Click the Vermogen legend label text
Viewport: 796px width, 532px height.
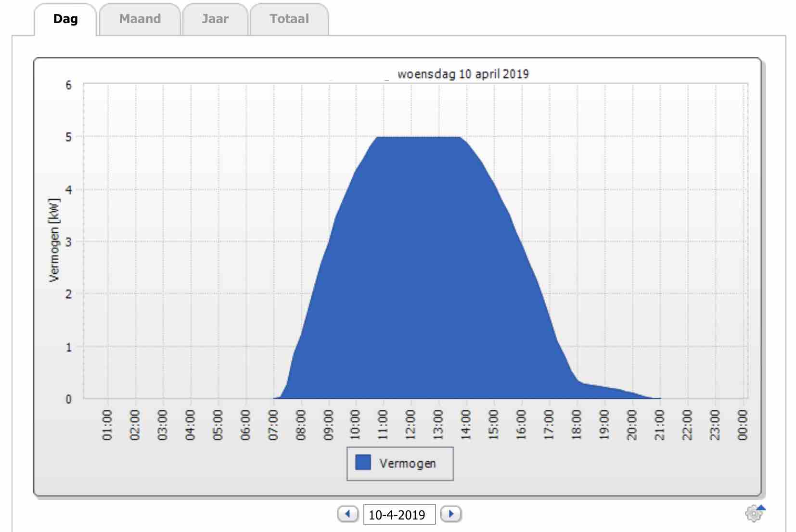coord(407,464)
